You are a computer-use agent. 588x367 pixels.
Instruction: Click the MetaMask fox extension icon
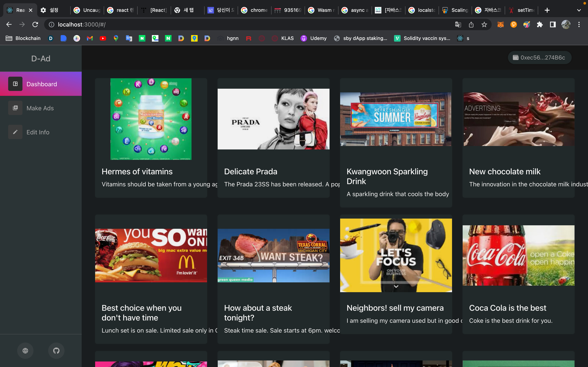pyautogui.click(x=500, y=24)
